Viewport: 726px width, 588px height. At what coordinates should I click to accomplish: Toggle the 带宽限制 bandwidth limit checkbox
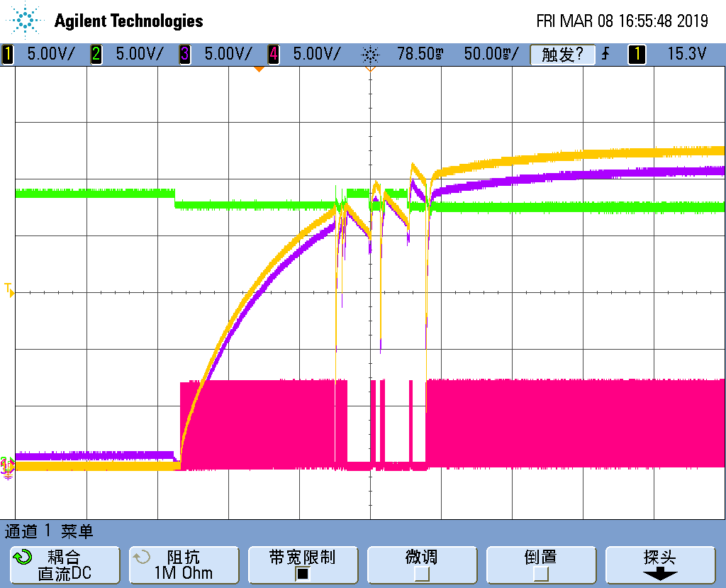point(302,574)
